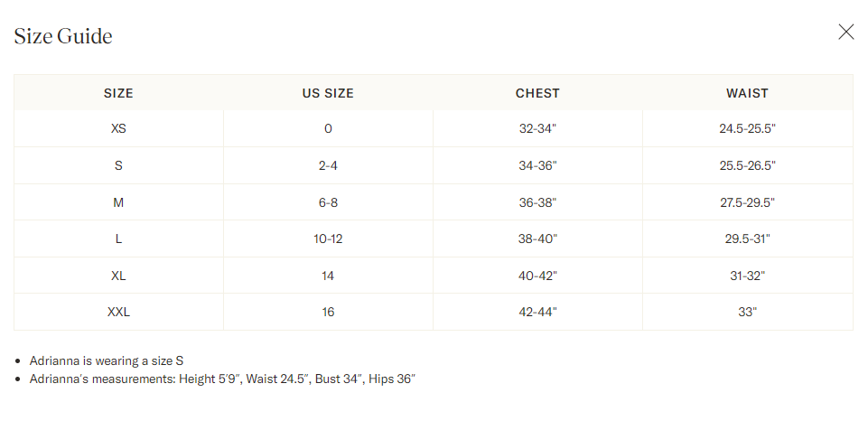The image size is (868, 421).
Task: Click the 33" waist measurement cell
Action: coord(747,313)
